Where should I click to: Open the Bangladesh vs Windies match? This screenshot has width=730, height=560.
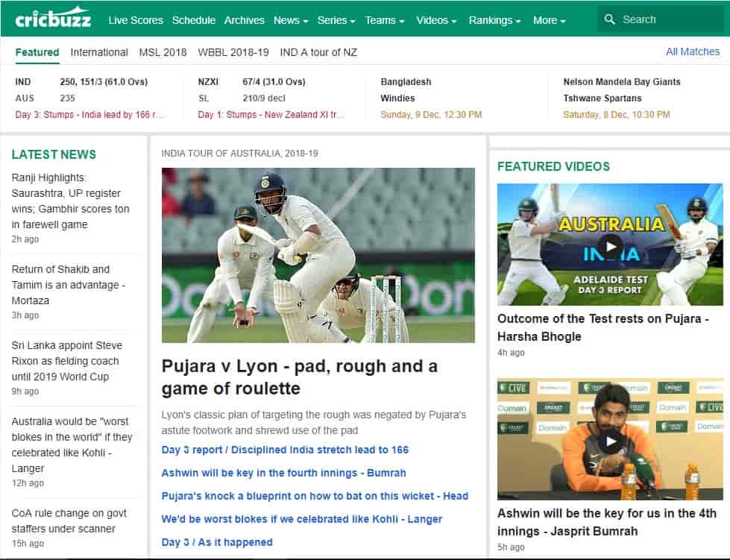pos(431,98)
